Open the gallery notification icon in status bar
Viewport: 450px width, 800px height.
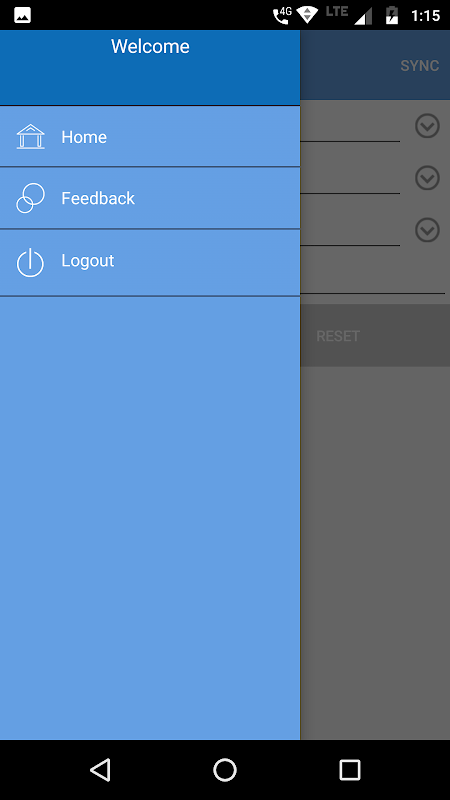pyautogui.click(x=22, y=15)
